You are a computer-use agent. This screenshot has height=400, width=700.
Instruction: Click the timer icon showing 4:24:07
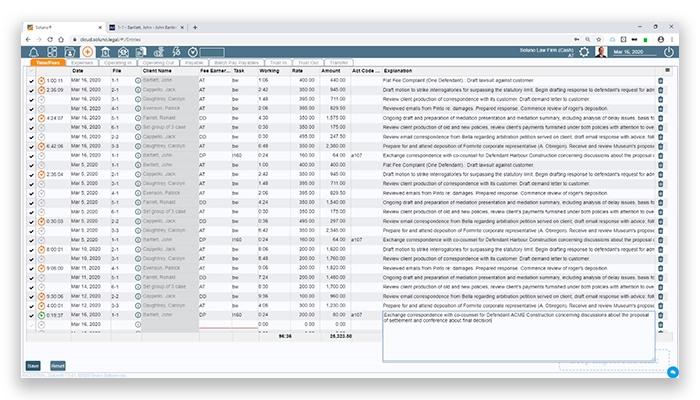pyautogui.click(x=42, y=118)
